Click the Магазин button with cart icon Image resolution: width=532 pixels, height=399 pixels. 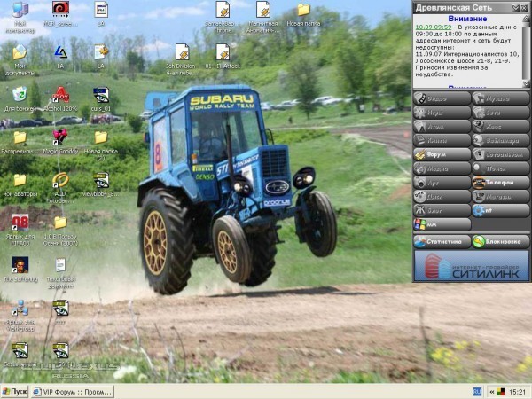[500, 197]
